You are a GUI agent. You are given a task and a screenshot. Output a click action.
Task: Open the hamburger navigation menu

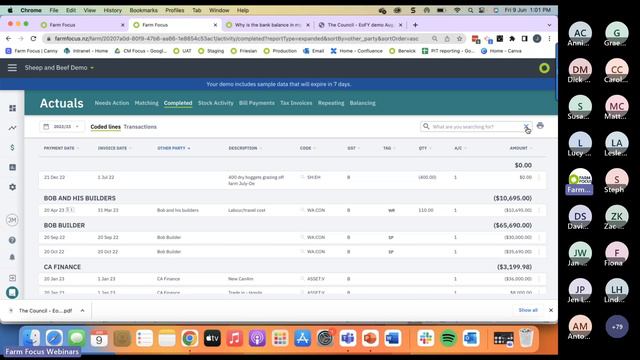point(12,68)
